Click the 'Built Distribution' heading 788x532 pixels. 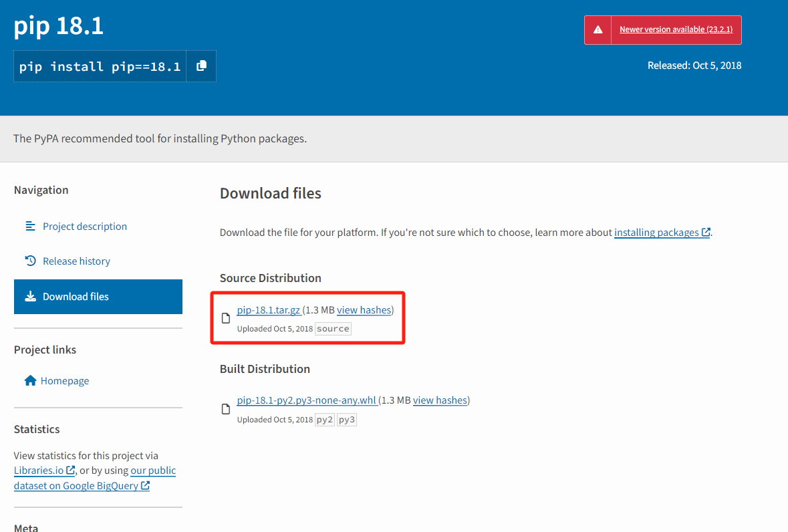point(265,369)
